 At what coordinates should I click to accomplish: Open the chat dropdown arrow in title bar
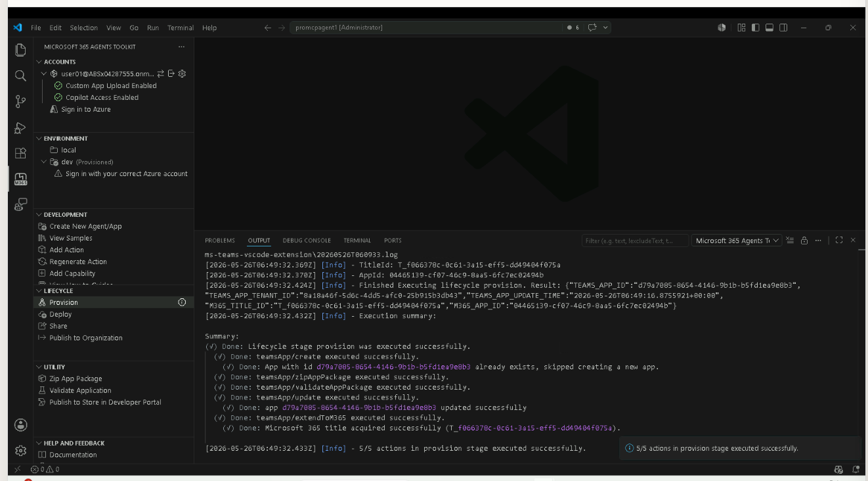(x=605, y=28)
